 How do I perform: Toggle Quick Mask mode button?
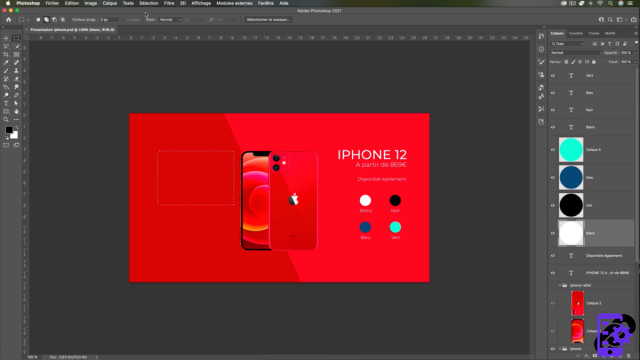pyautogui.click(x=6, y=145)
